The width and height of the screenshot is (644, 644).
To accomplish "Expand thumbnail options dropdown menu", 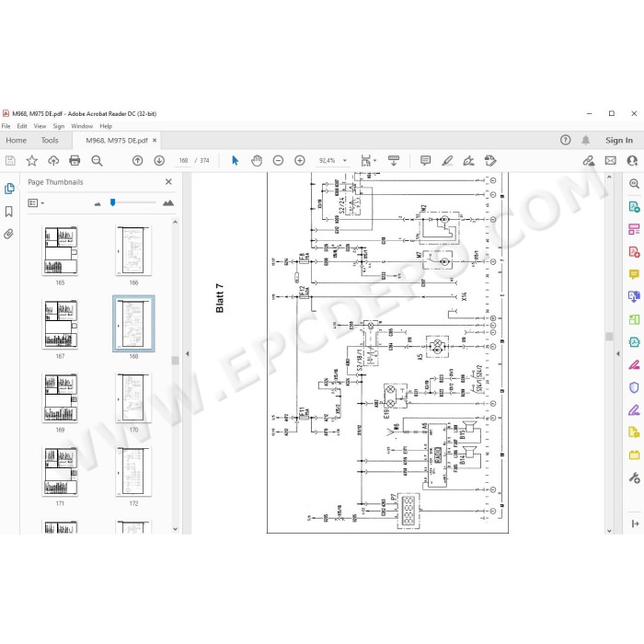I will [x=36, y=203].
